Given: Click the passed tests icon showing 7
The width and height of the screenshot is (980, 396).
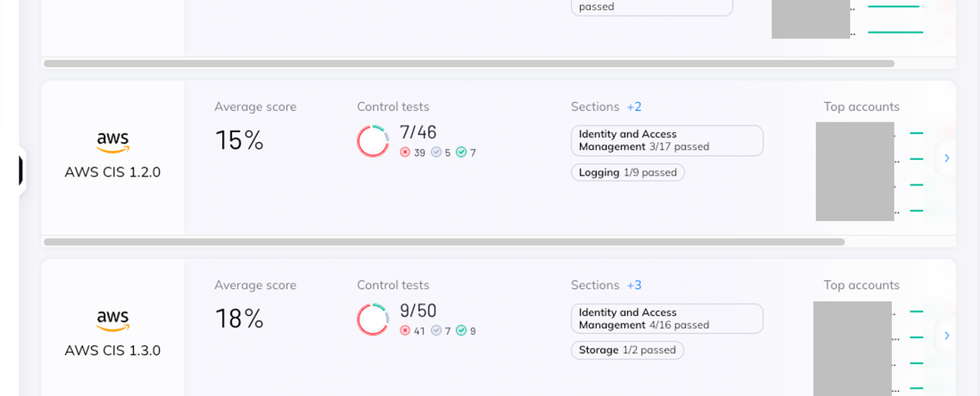Looking at the screenshot, I should pos(461,153).
